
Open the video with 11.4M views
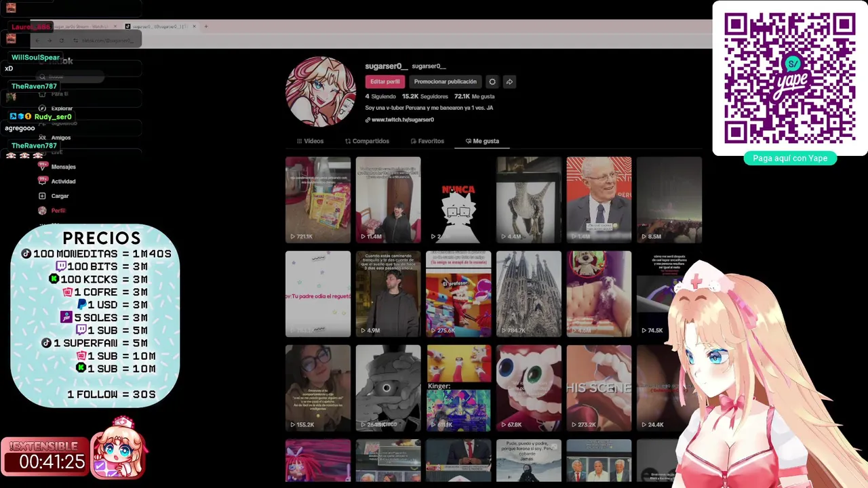[x=389, y=200]
